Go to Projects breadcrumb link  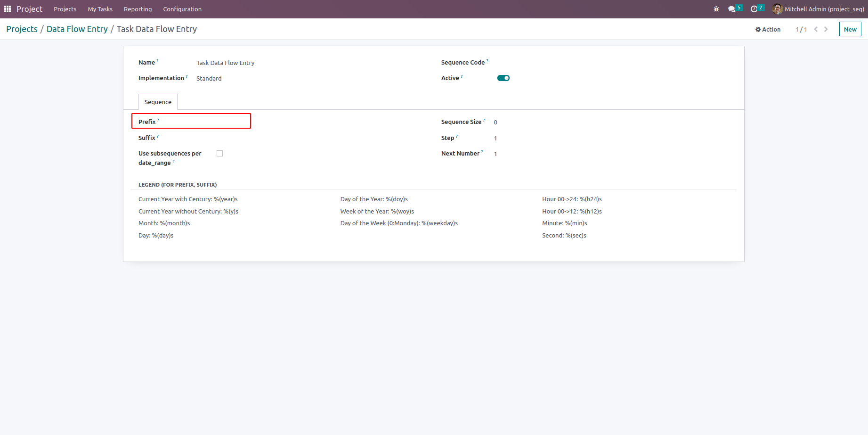22,29
